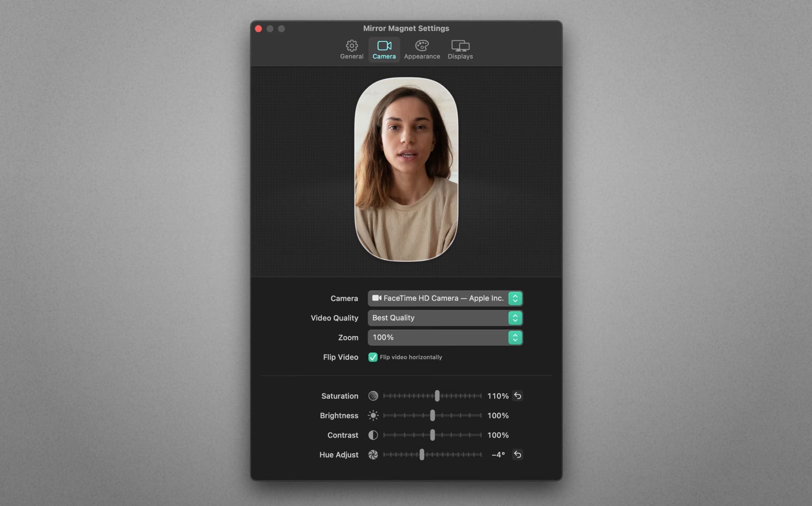Click the Saturation slider handle
812x506 pixels.
coord(437,396)
